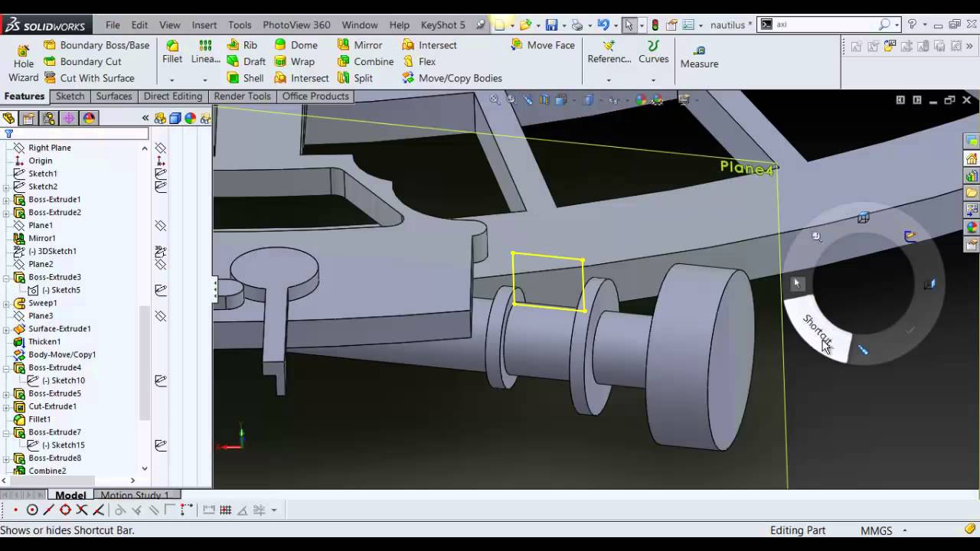Screen dimensions: 980x551
Task: Expand the Boss-Extrude1 feature node
Action: 7,200
